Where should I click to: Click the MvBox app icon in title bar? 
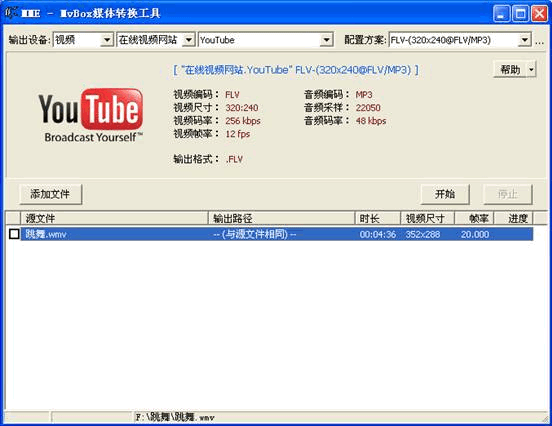pos(11,13)
